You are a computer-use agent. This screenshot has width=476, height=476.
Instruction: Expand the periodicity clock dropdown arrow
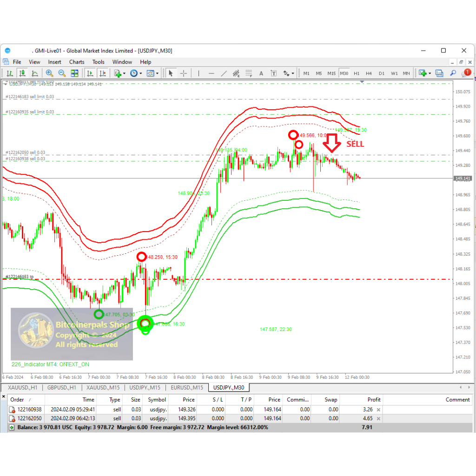141,73
